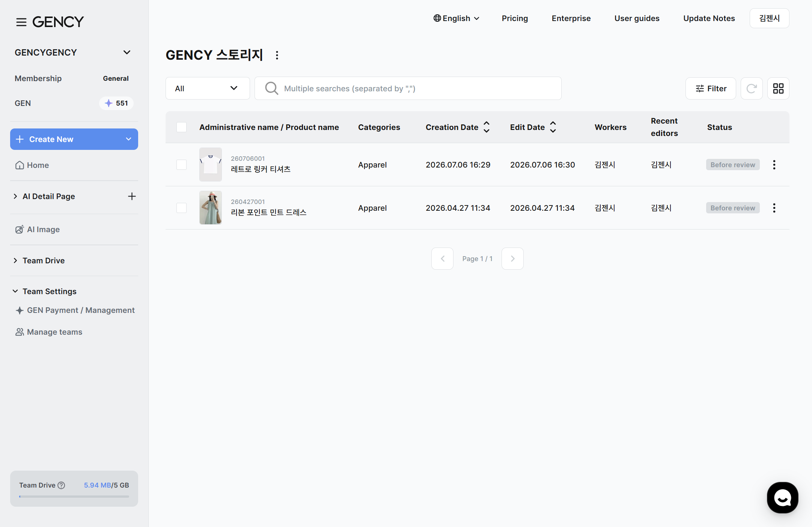Click the Status column header

pyautogui.click(x=719, y=127)
